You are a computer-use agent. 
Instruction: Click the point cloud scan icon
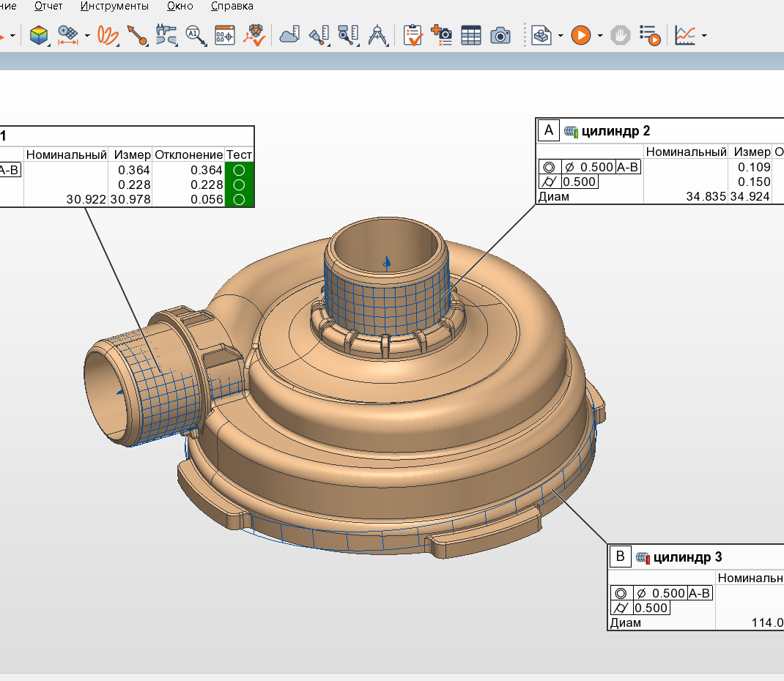click(289, 35)
